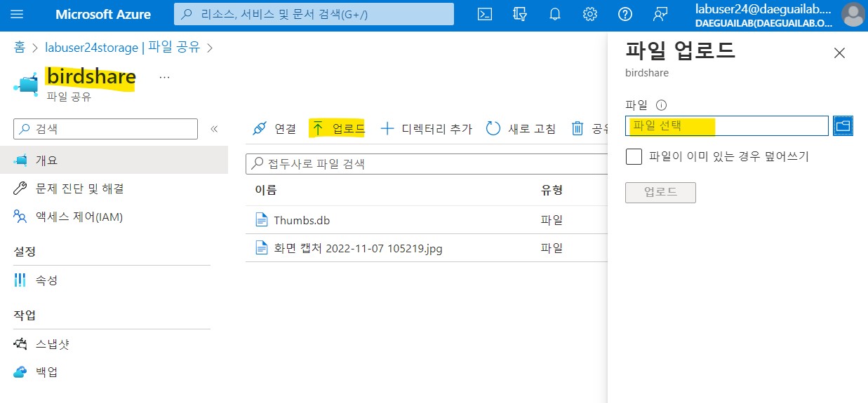
Task: Open portal settings gear
Action: pos(590,14)
